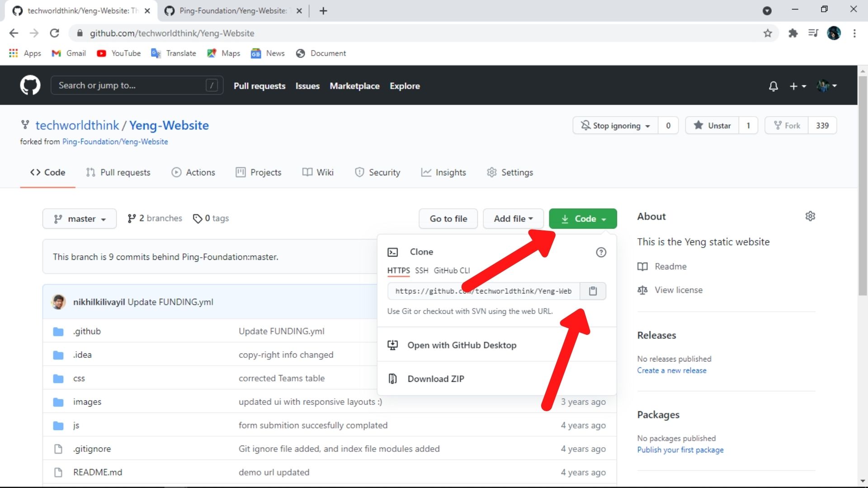
Task: Switch clone method to GitHub CLI
Action: pos(451,270)
